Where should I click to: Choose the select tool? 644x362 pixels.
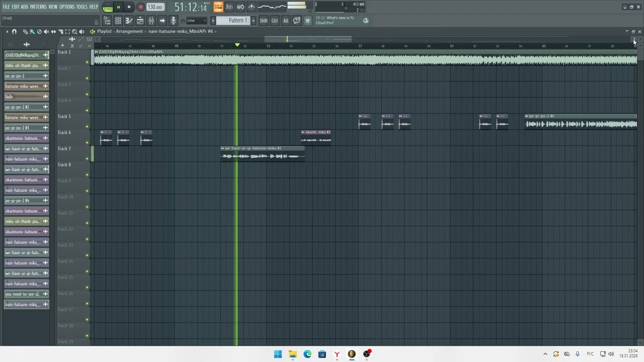[67, 32]
